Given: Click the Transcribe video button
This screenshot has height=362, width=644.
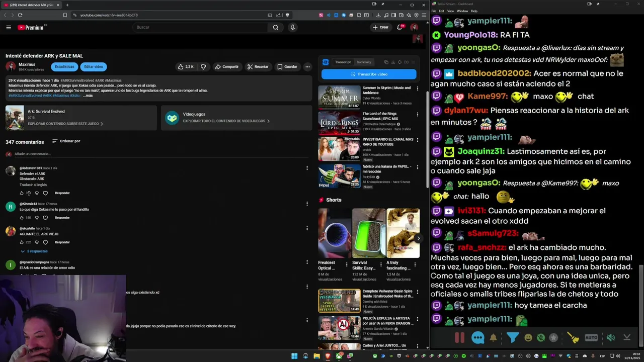Looking at the screenshot, I should click(x=369, y=74).
